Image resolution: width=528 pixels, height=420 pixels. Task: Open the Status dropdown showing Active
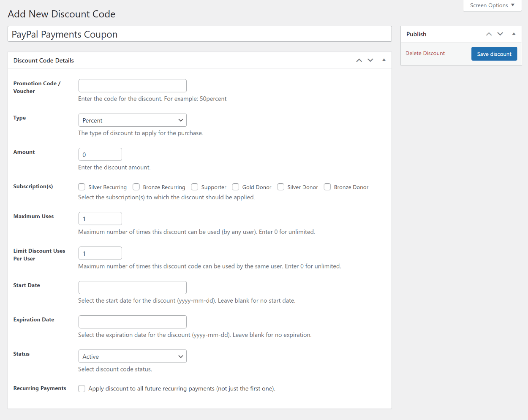133,356
